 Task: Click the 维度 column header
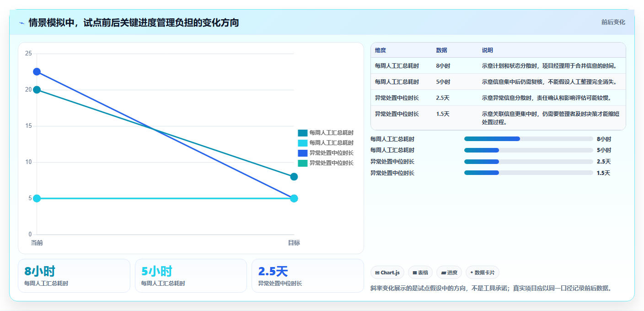point(381,50)
